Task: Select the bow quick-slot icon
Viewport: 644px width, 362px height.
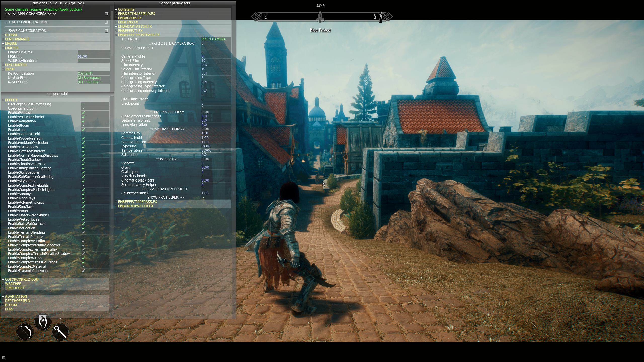Action: 25,332
